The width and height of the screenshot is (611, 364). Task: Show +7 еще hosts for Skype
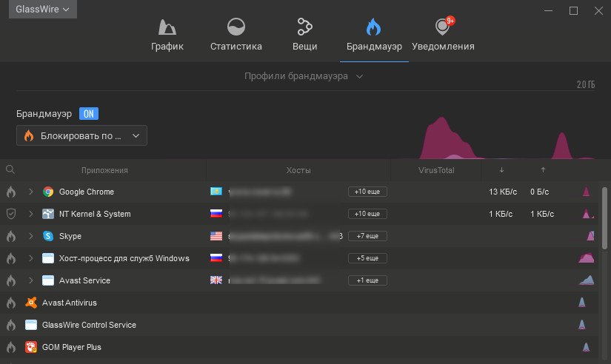coord(367,236)
